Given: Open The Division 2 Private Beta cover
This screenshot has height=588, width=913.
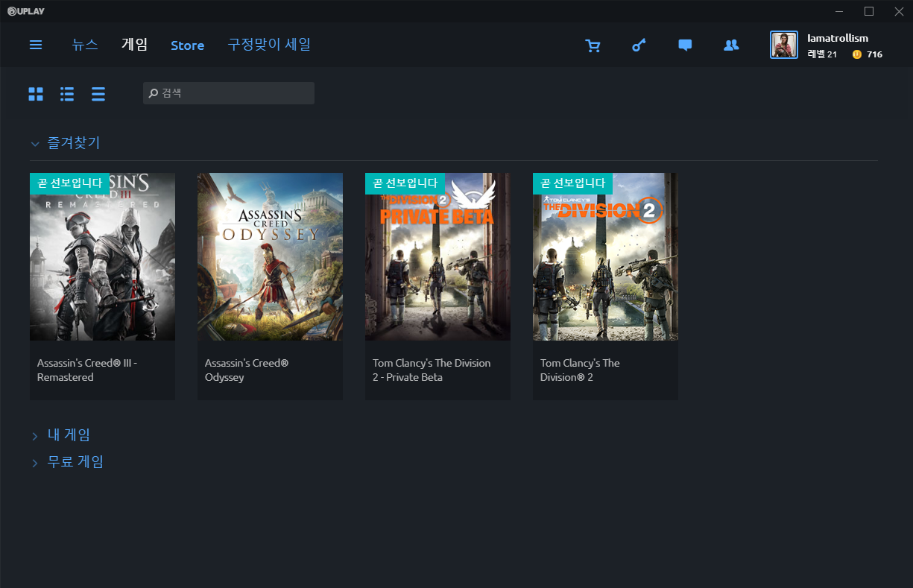Looking at the screenshot, I should tap(437, 257).
